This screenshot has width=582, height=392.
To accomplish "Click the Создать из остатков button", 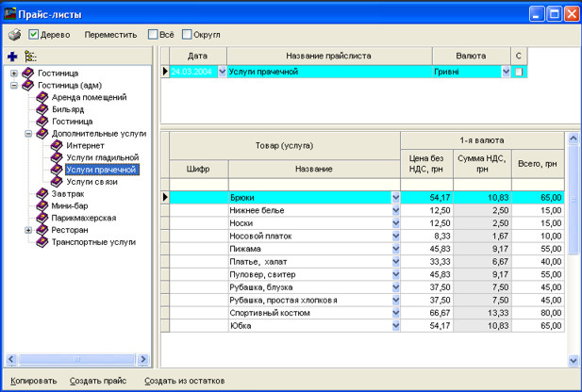I will (x=184, y=381).
